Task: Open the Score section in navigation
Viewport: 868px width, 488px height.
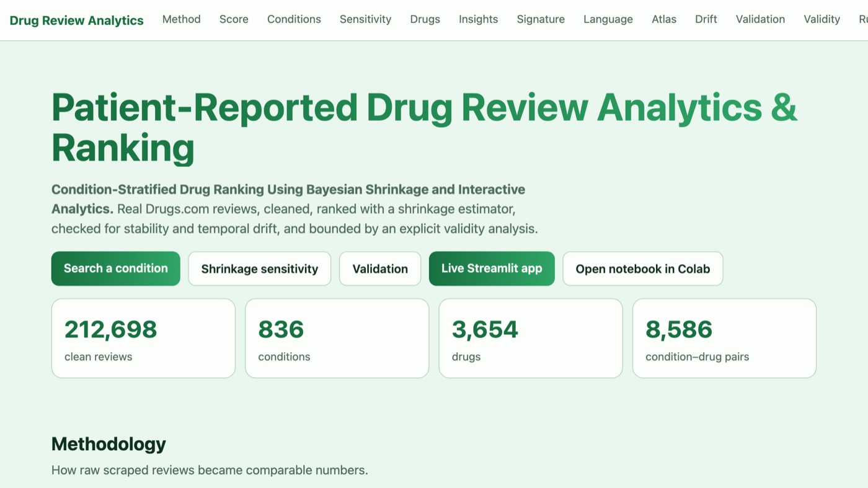Action: tap(234, 19)
